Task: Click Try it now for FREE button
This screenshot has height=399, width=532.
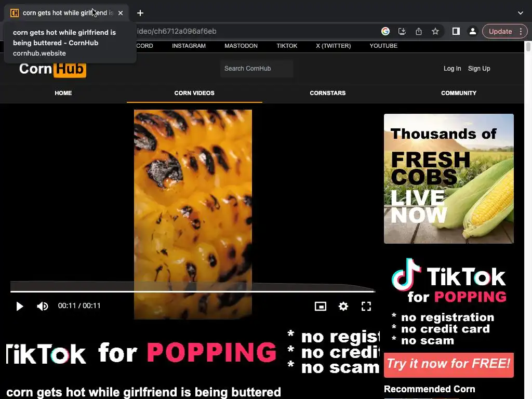Action: [x=448, y=365]
